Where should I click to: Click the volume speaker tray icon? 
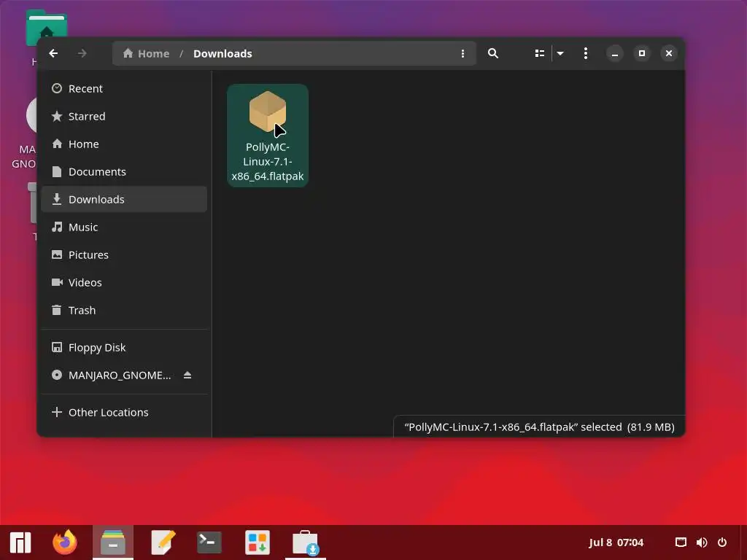tap(702, 542)
